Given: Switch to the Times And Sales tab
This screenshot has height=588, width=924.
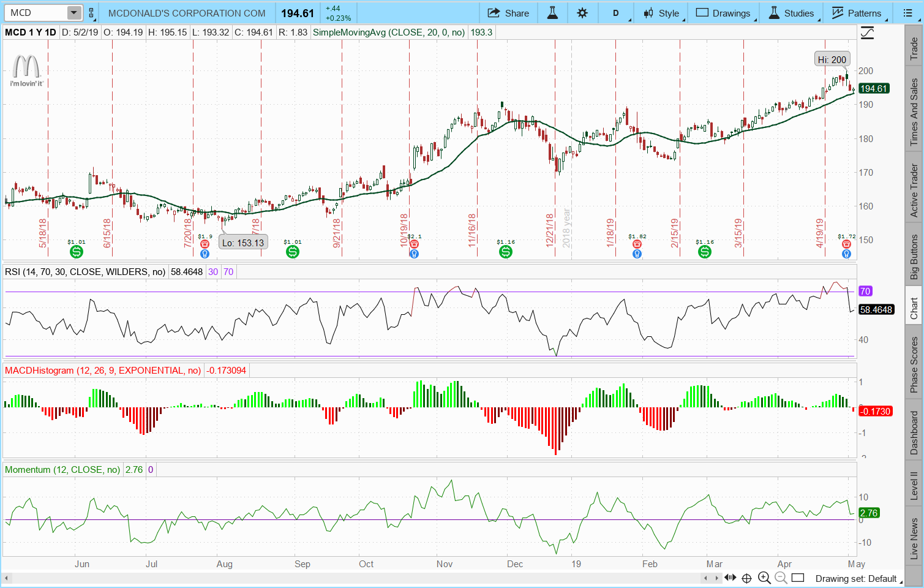Looking at the screenshot, I should pyautogui.click(x=914, y=112).
